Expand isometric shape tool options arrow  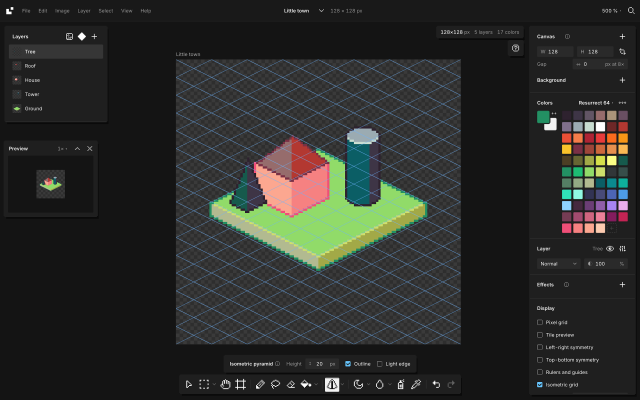[342, 384]
